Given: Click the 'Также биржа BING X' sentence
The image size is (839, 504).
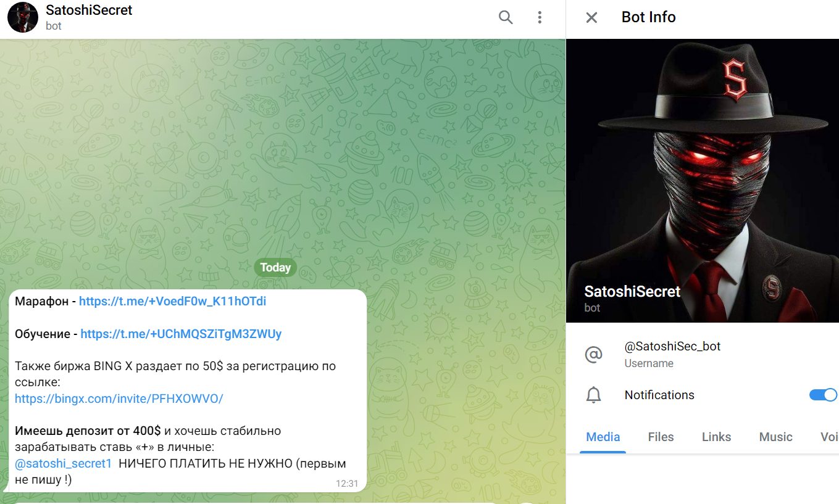Looking at the screenshot, I should click(x=175, y=374).
